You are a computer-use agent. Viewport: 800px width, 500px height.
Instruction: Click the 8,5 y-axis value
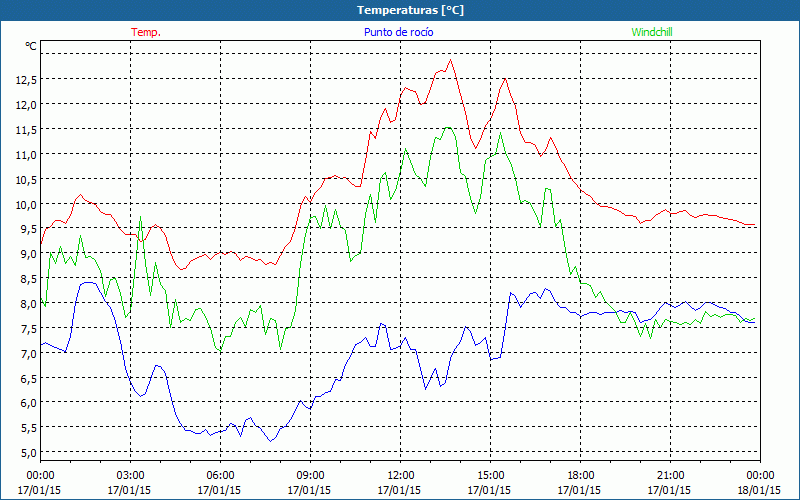[x=28, y=279]
